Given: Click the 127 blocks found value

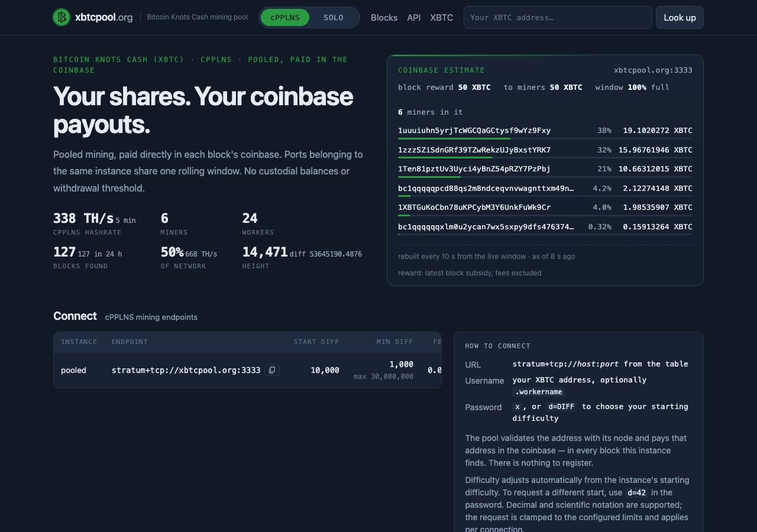Looking at the screenshot, I should click(x=64, y=252).
